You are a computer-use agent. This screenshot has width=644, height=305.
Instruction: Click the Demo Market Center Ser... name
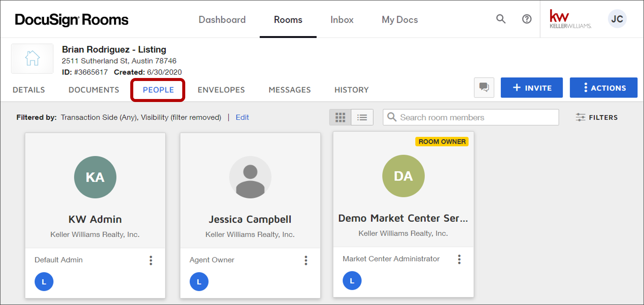pyautogui.click(x=403, y=218)
